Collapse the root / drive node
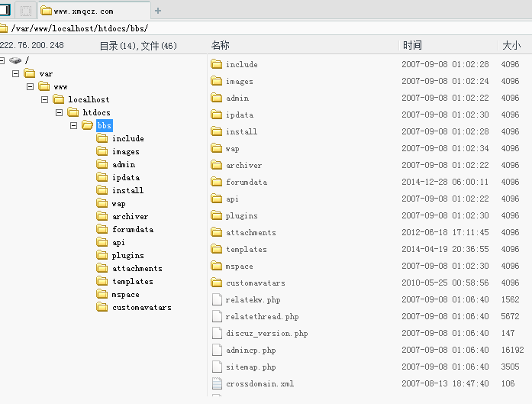The height and width of the screenshot is (404, 532). (x=2, y=61)
